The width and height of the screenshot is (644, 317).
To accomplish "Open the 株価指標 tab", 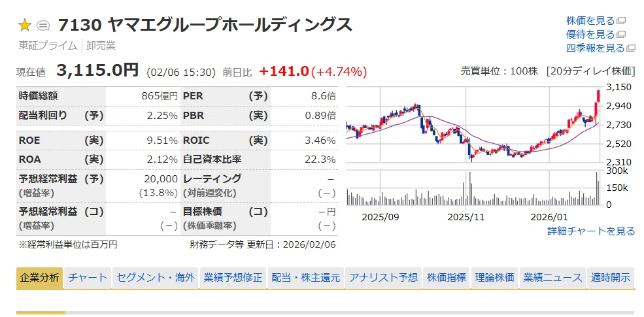I will click(446, 278).
